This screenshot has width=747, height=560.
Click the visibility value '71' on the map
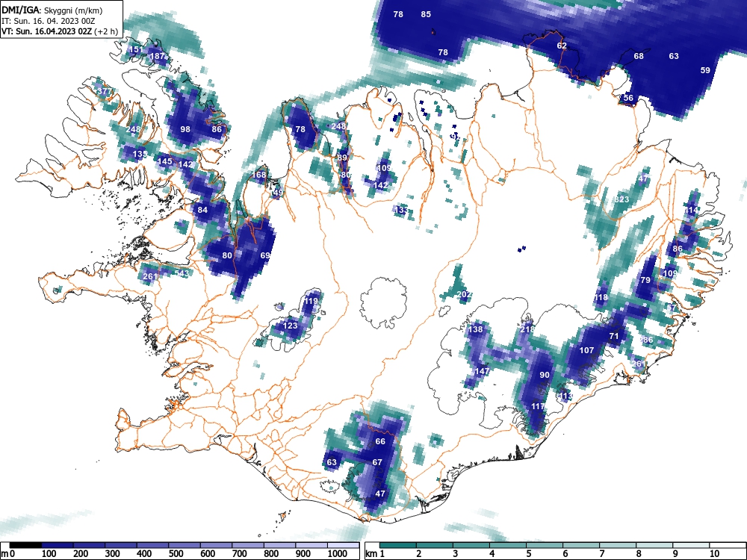pos(613,336)
